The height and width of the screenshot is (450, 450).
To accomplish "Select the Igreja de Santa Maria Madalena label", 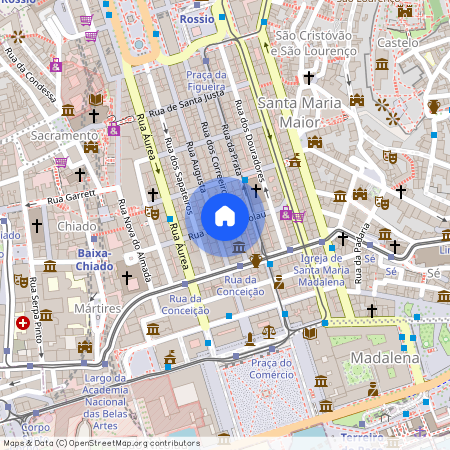I will click(x=321, y=270).
